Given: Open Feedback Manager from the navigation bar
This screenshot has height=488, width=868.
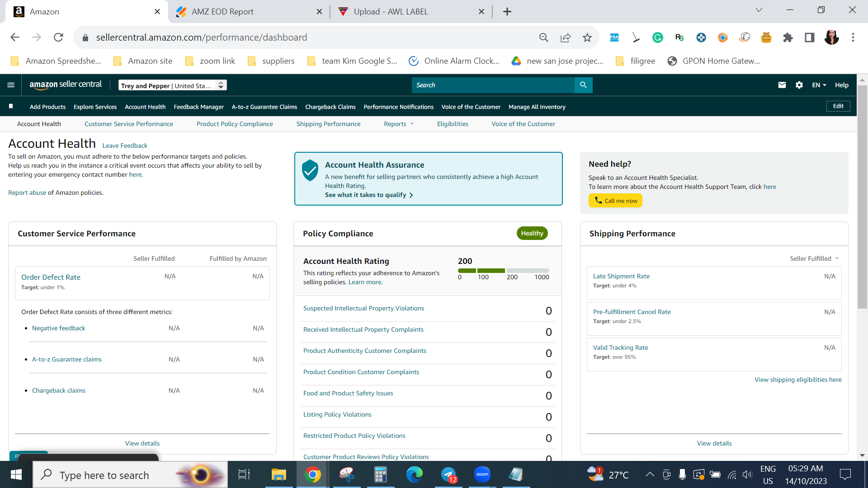Looking at the screenshot, I should [198, 107].
